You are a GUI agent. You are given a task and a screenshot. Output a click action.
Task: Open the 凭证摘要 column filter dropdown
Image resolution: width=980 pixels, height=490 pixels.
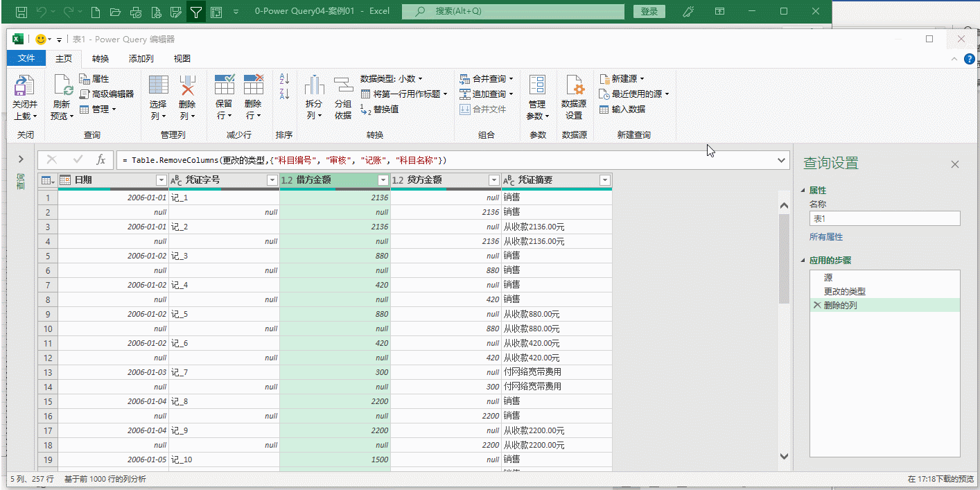click(605, 180)
